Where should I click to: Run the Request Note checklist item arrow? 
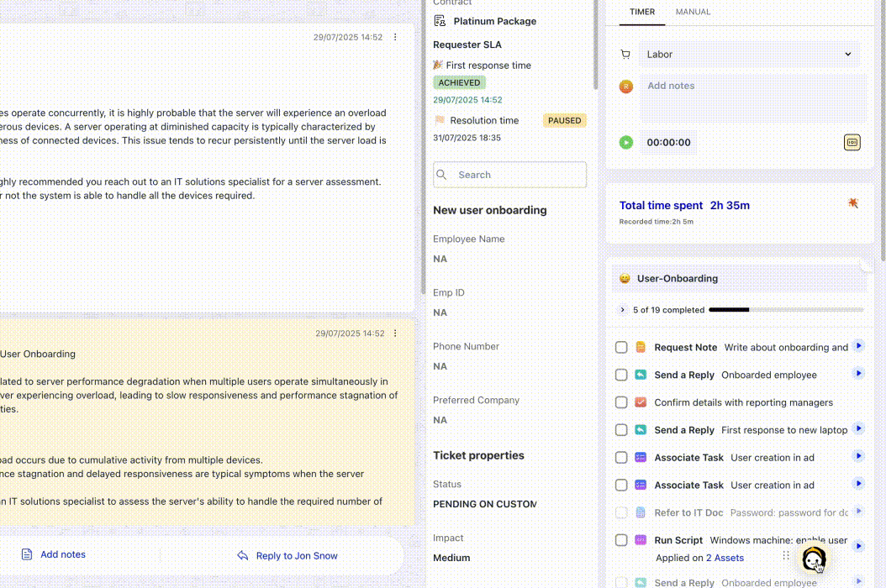click(x=858, y=346)
